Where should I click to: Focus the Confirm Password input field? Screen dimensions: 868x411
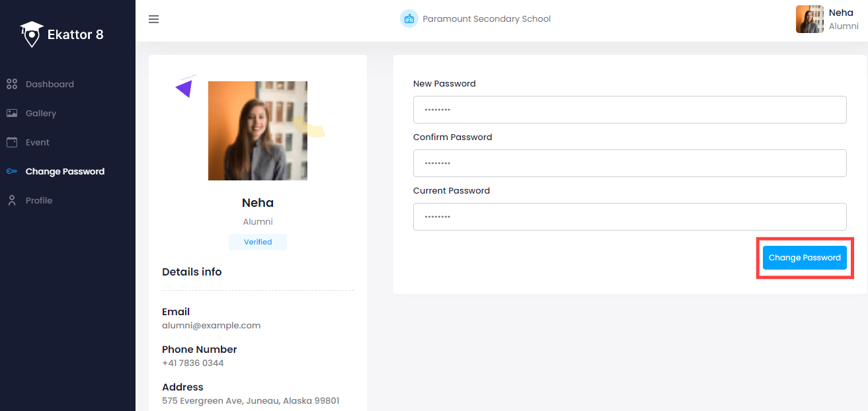coord(629,163)
